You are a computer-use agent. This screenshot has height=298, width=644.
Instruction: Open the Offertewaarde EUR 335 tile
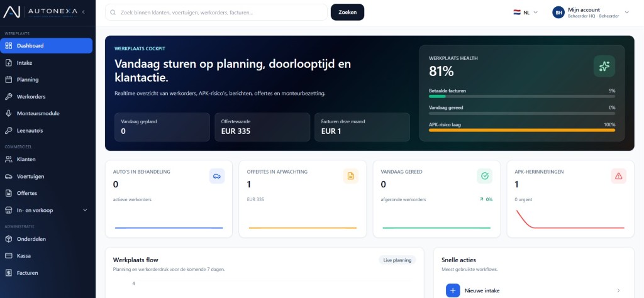tap(262, 127)
